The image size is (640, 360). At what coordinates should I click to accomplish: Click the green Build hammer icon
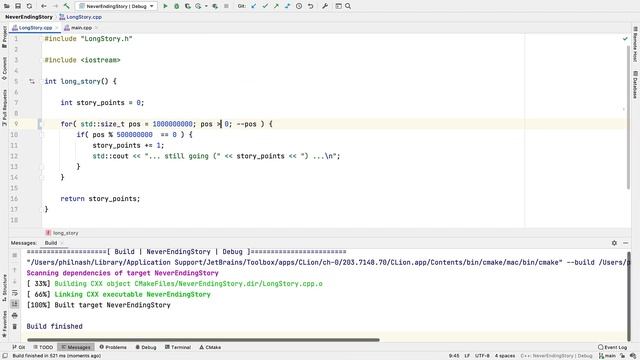click(x=67, y=6)
